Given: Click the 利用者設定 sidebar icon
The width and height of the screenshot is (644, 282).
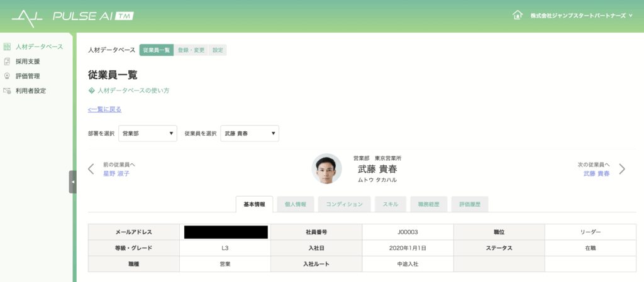Looking at the screenshot, I should (7, 91).
